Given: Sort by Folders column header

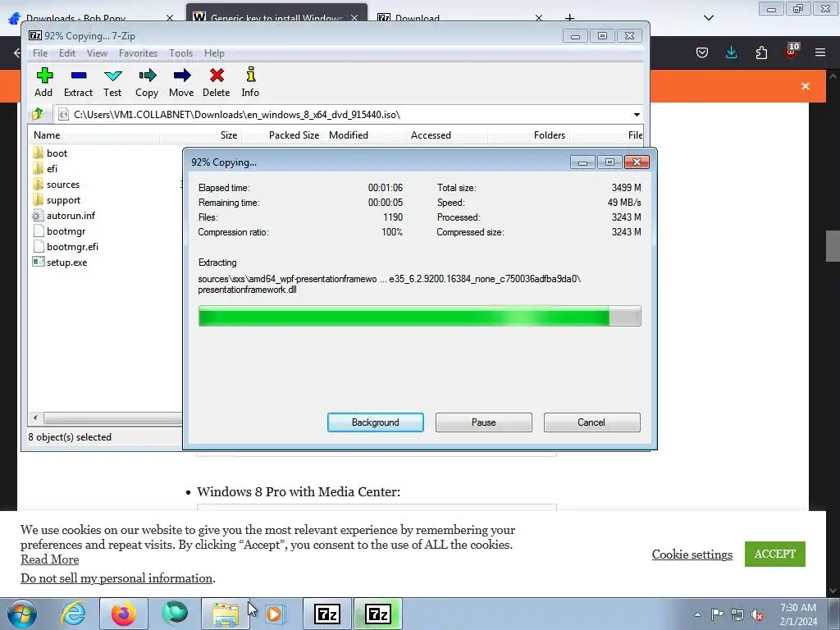Looking at the screenshot, I should (x=528, y=135).
